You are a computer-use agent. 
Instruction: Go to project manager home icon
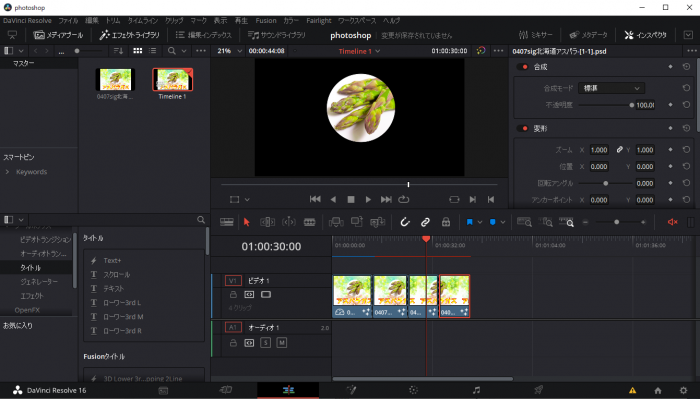658,391
